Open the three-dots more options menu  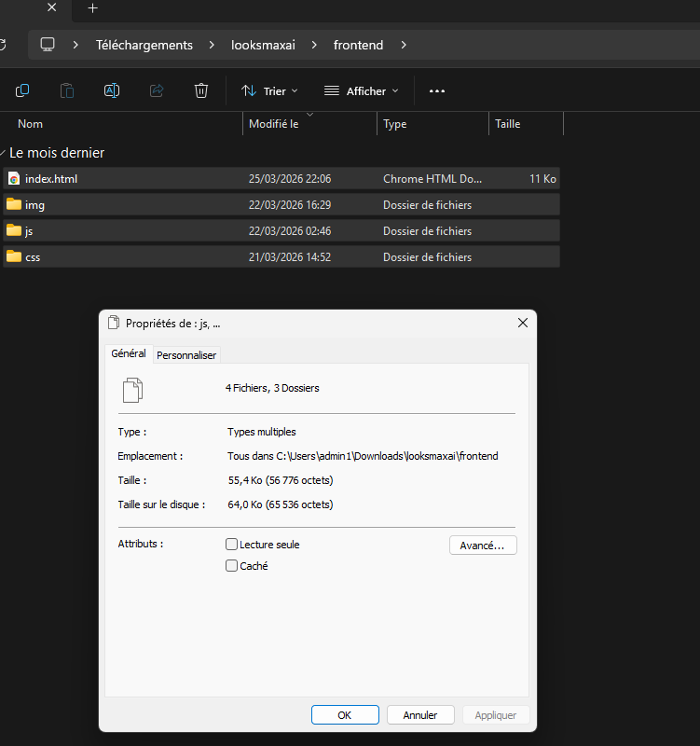[x=436, y=91]
